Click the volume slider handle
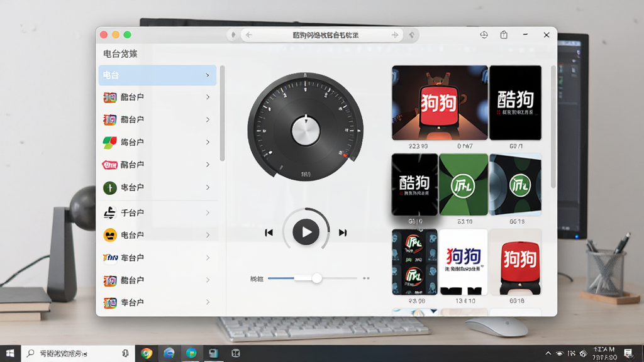Viewport: 644px width, 362px height. coord(316,278)
